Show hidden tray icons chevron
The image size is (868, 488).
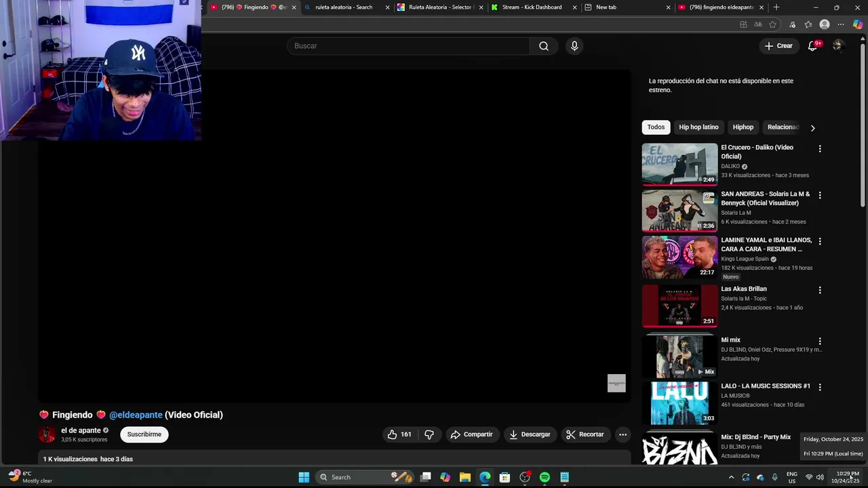731,477
